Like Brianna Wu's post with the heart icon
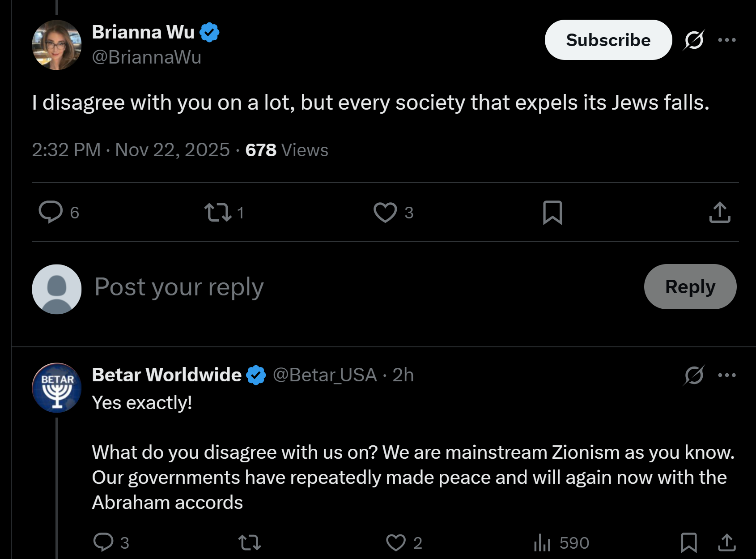This screenshot has height=559, width=756. [385, 212]
